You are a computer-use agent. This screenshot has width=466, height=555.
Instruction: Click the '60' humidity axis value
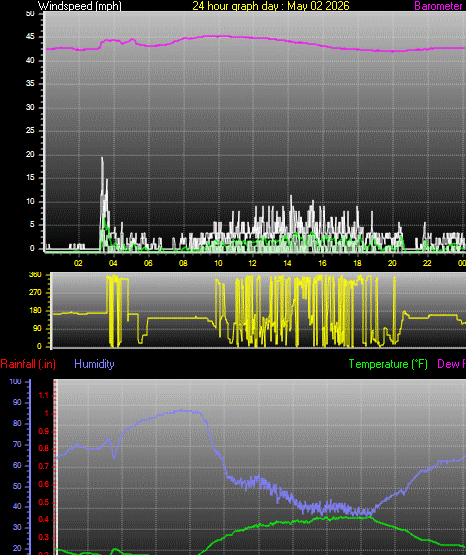click(x=17, y=465)
